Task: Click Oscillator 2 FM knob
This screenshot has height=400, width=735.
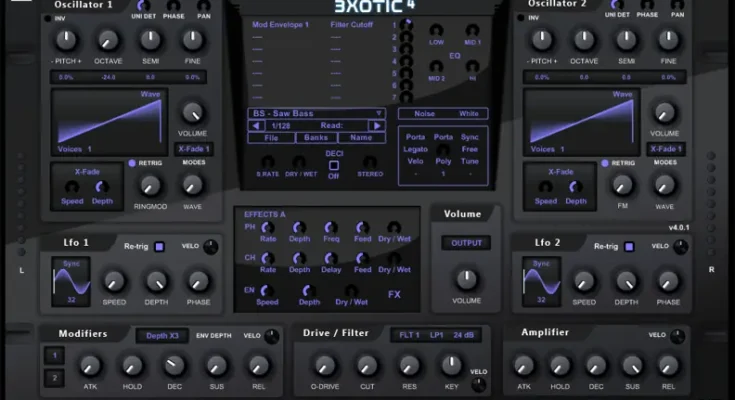Action: pos(622,186)
